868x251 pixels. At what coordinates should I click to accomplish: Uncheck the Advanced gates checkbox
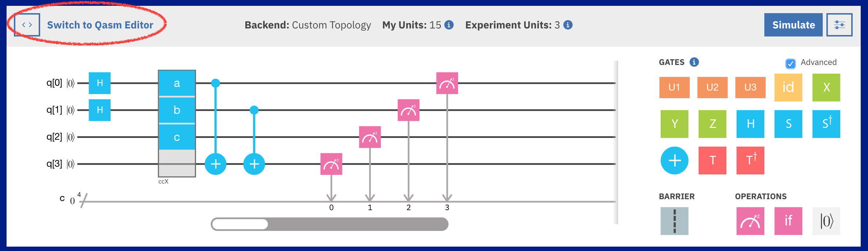click(x=790, y=64)
